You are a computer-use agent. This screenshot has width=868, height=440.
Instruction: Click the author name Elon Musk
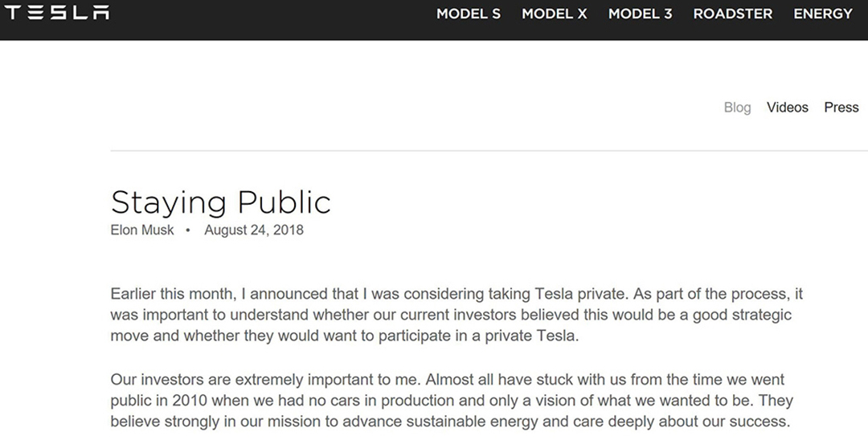click(142, 230)
